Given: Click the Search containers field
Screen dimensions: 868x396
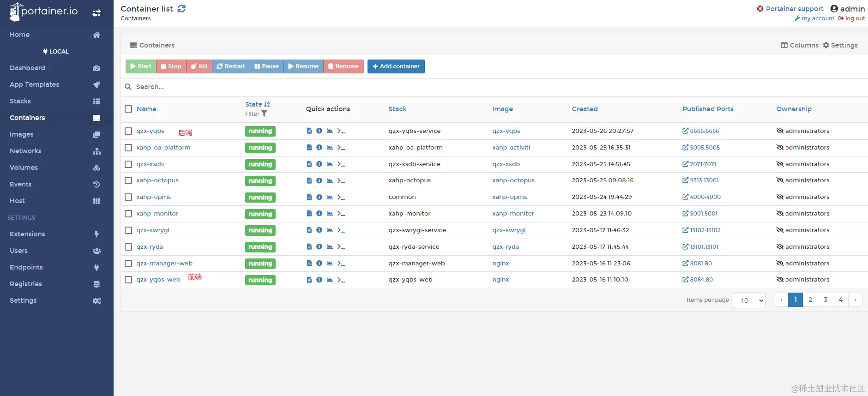Looking at the screenshot, I should pos(499,87).
